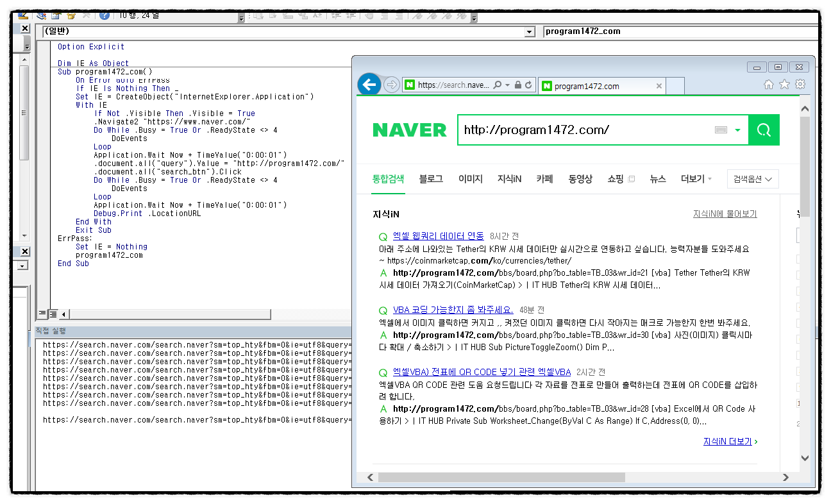Refresh the page in Internet Explorer
Screen dimensions: 831x504
coord(528,85)
